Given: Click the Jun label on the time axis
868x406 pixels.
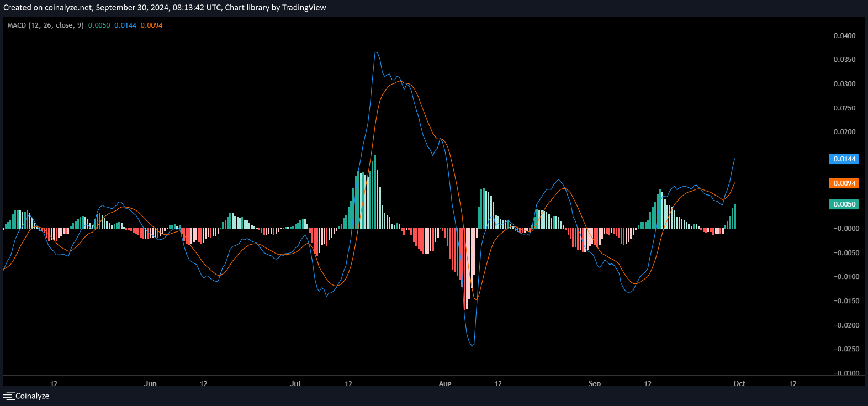Looking at the screenshot, I should coord(150,383).
